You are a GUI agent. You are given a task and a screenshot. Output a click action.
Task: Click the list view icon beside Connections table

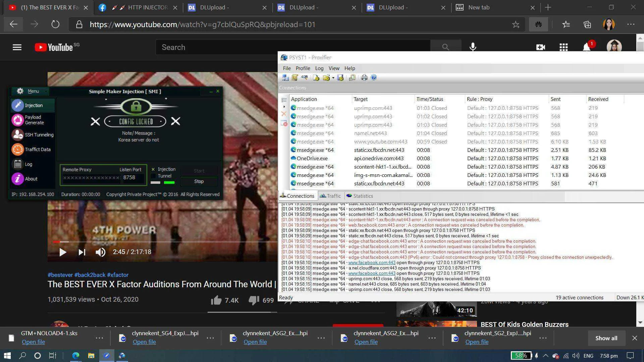284,100
